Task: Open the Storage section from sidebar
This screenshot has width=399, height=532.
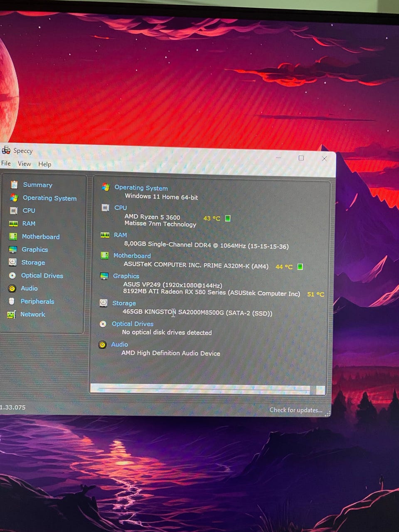Action: coord(33,262)
